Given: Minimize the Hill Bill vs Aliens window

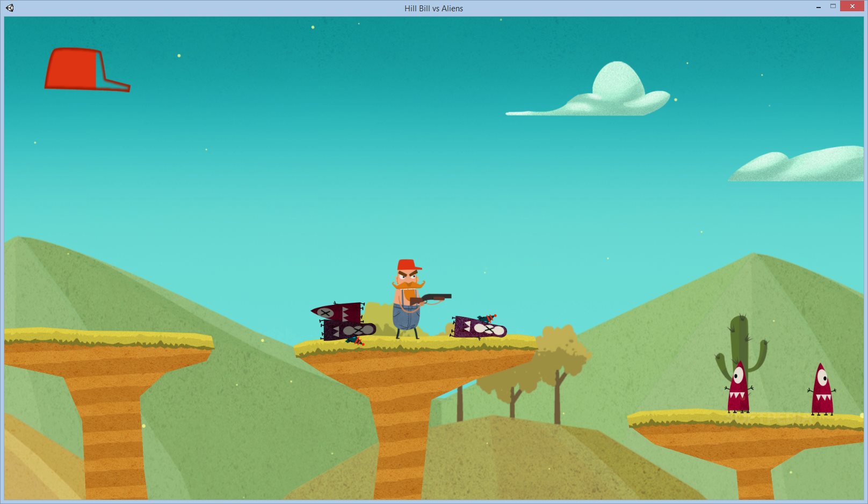Looking at the screenshot, I should [x=818, y=7].
